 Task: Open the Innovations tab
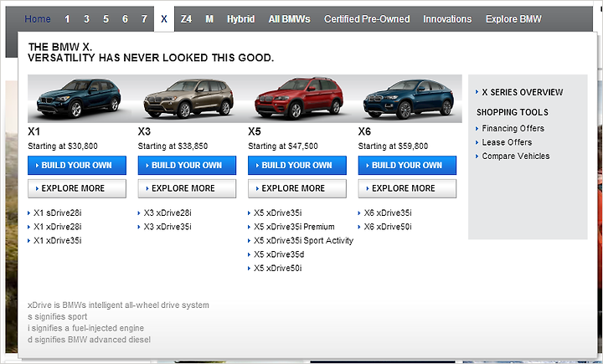[447, 19]
